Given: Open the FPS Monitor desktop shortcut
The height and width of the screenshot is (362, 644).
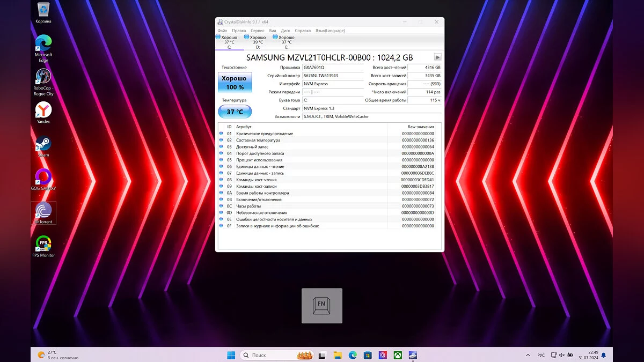Looking at the screenshot, I should 43,243.
